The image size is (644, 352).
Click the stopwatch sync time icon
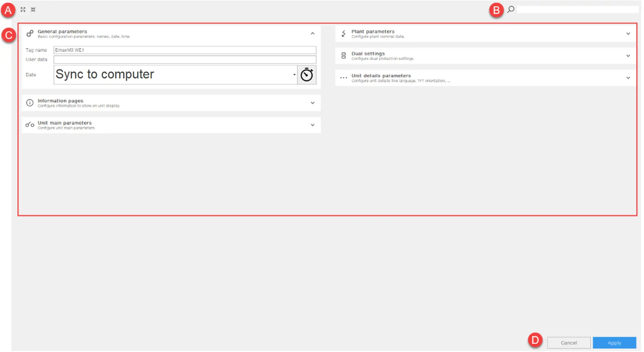click(307, 75)
